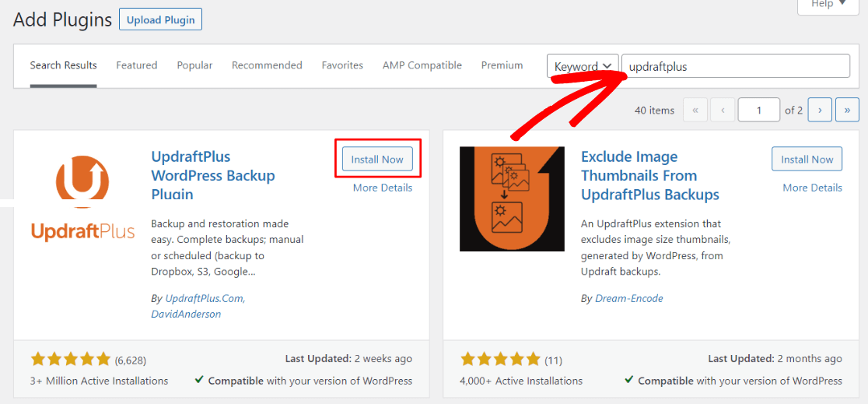This screenshot has width=868, height=404.
Task: Open More Details for Exclude Image Thumbnails
Action: point(812,188)
